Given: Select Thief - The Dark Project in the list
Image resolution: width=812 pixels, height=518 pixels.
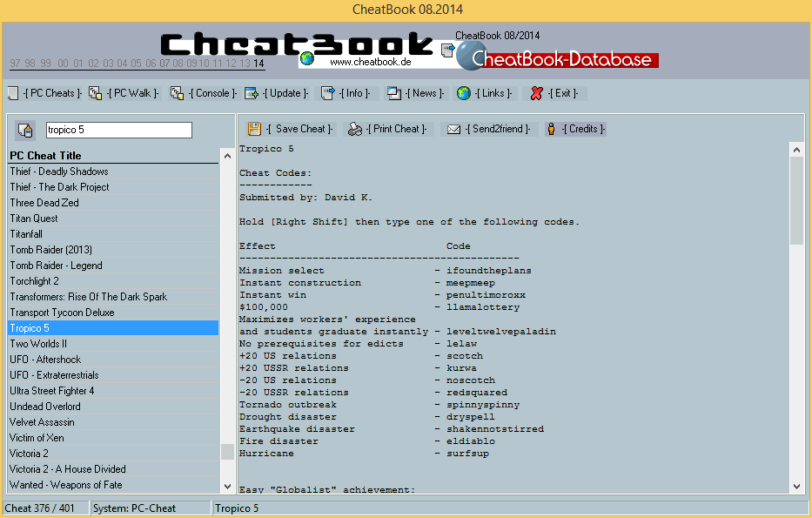Looking at the screenshot, I should [x=114, y=187].
